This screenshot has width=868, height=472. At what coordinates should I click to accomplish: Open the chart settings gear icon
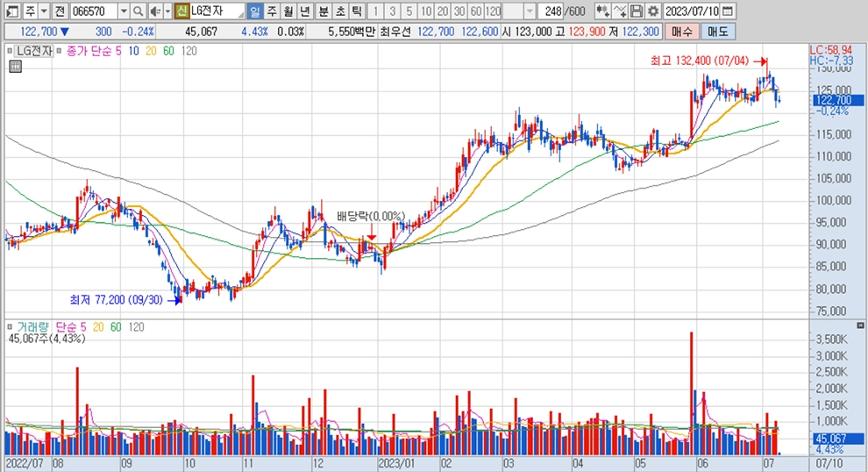pos(652,11)
